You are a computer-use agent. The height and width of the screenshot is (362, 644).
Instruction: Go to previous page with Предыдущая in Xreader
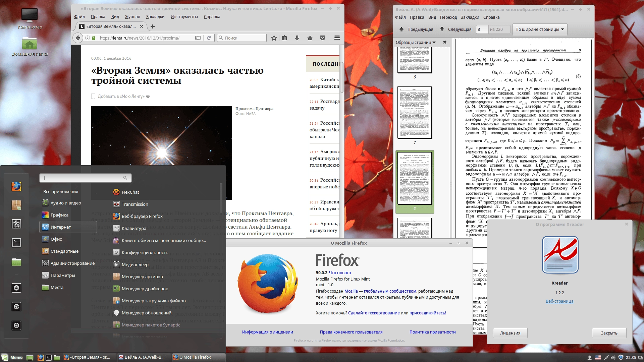[x=416, y=29]
